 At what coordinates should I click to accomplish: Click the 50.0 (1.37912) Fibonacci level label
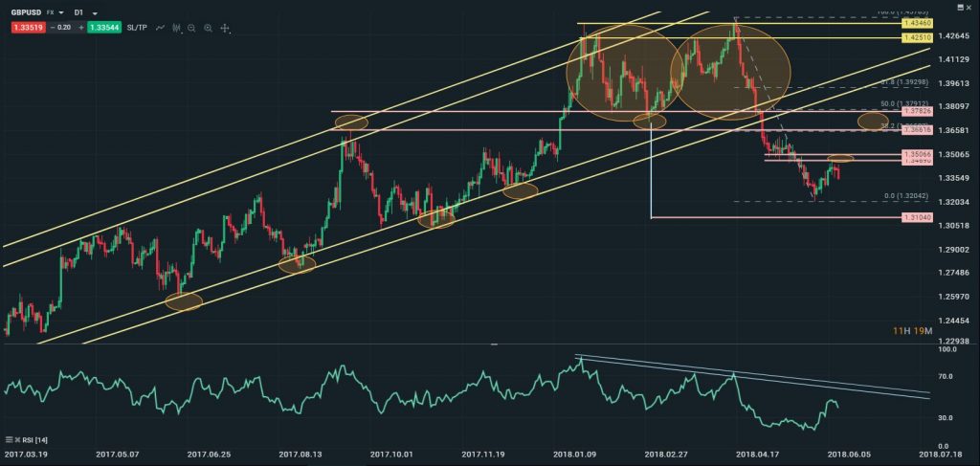(904, 103)
